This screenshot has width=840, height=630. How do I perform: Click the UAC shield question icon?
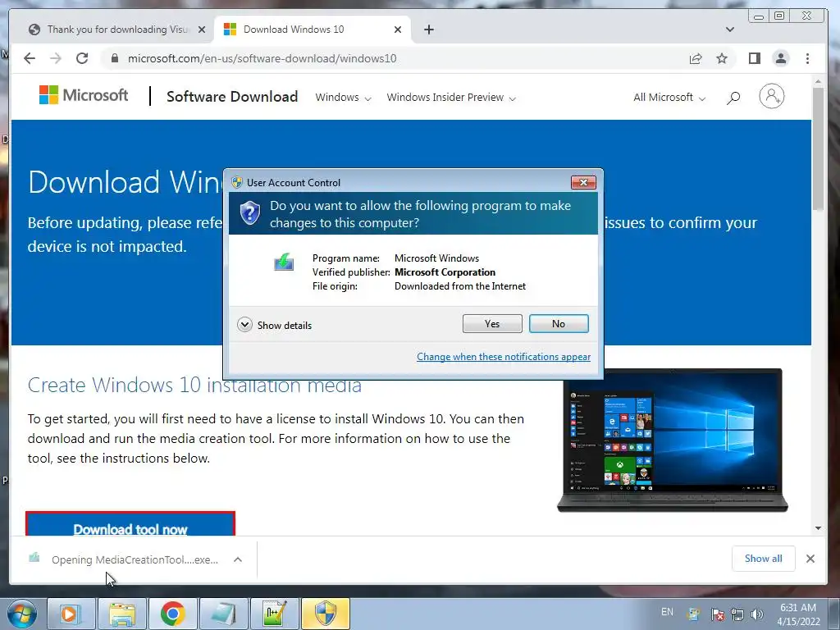pos(250,213)
